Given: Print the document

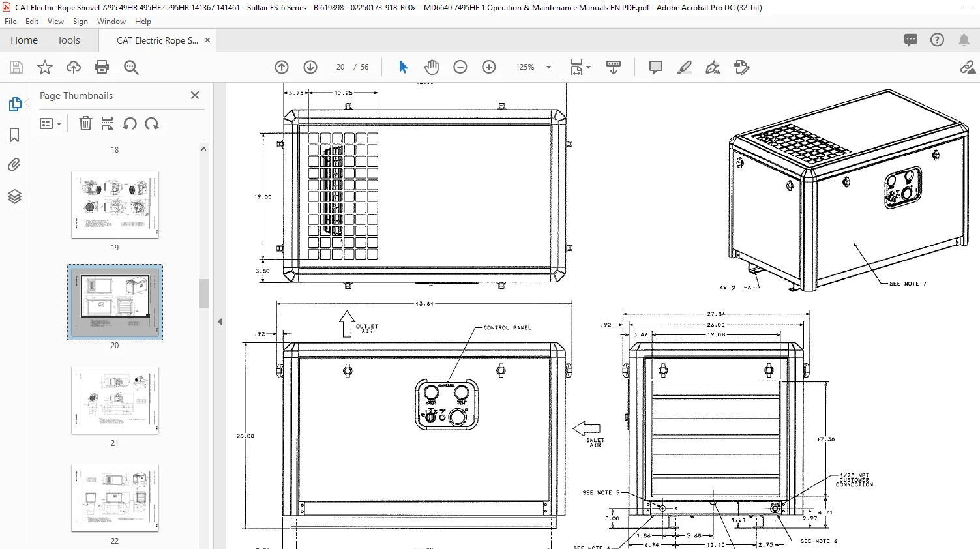Looking at the screenshot, I should (102, 67).
